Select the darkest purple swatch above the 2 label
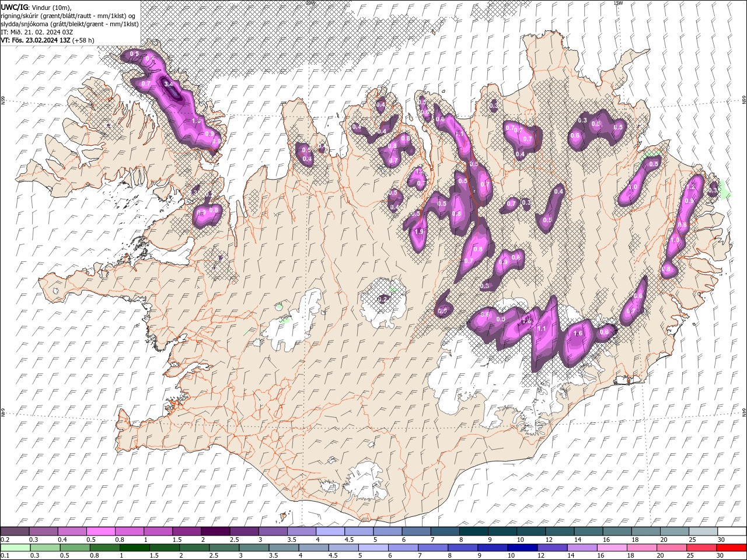The width and height of the screenshot is (747, 560). [x=215, y=531]
